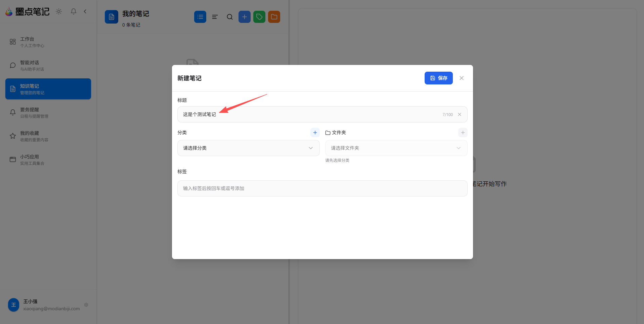This screenshot has height=324, width=644.
Task: Click the tag input field
Action: pos(322,188)
